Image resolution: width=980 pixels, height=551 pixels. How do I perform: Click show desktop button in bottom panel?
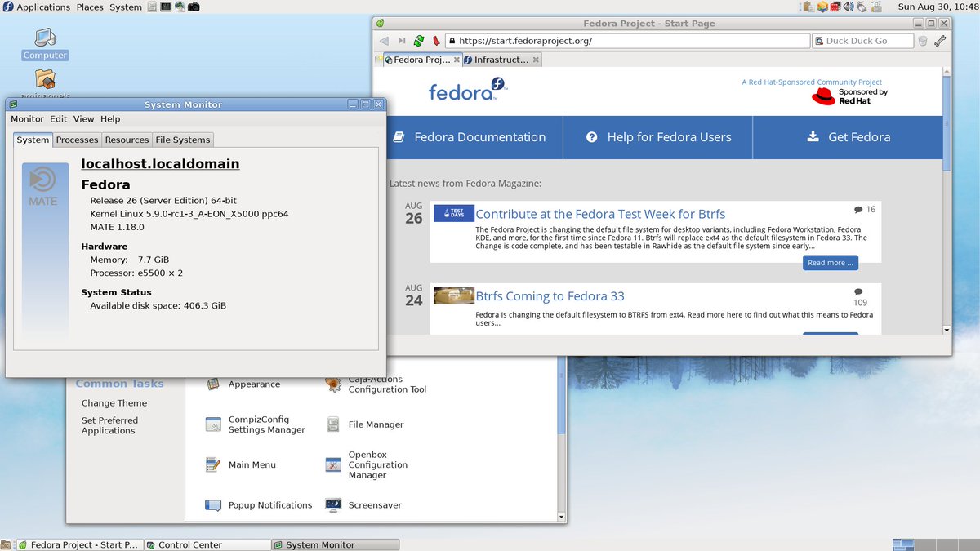click(7, 544)
